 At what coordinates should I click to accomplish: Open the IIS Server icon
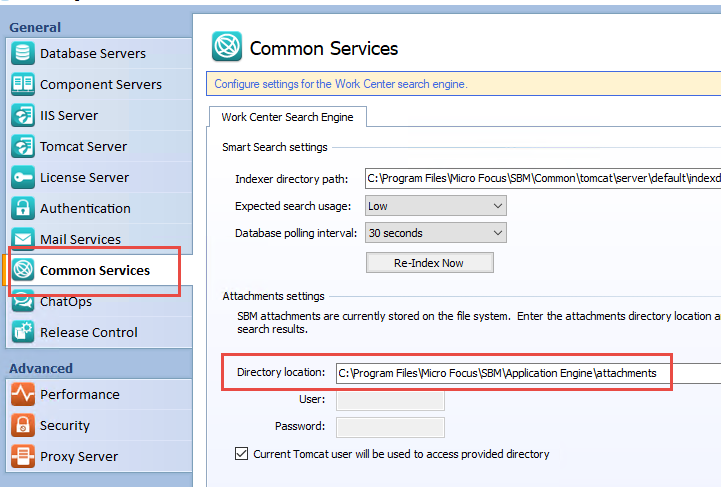coord(23,115)
